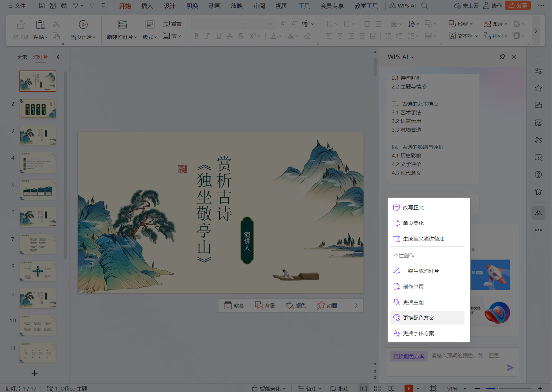Click the 整套 template icon below slide
This screenshot has height=392, width=552.
coord(228,305)
